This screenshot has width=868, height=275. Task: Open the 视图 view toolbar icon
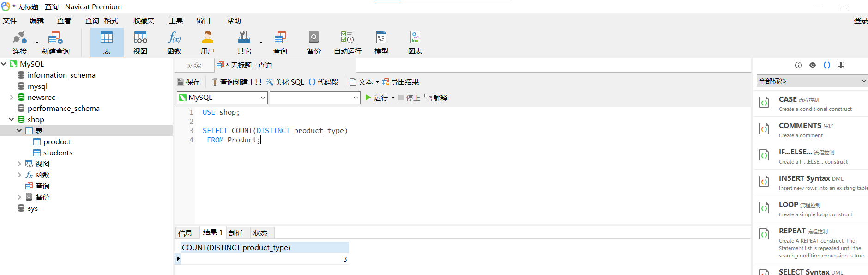pos(140,42)
